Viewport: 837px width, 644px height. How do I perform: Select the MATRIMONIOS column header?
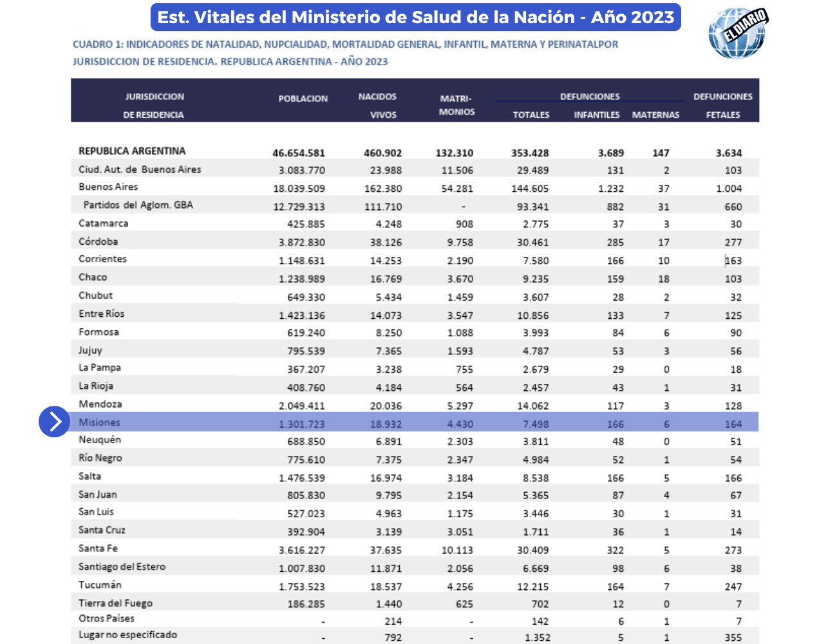(x=456, y=105)
